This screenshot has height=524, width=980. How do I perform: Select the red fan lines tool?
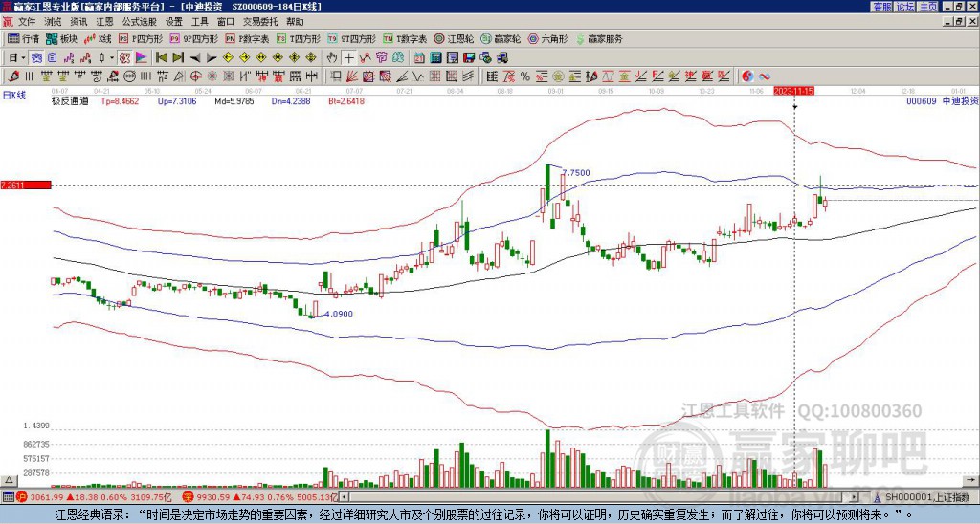tap(352, 76)
